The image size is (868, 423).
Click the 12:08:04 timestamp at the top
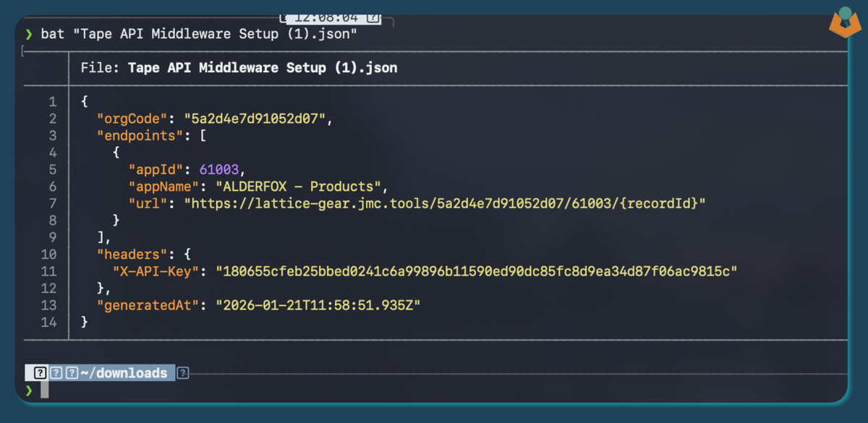(326, 17)
